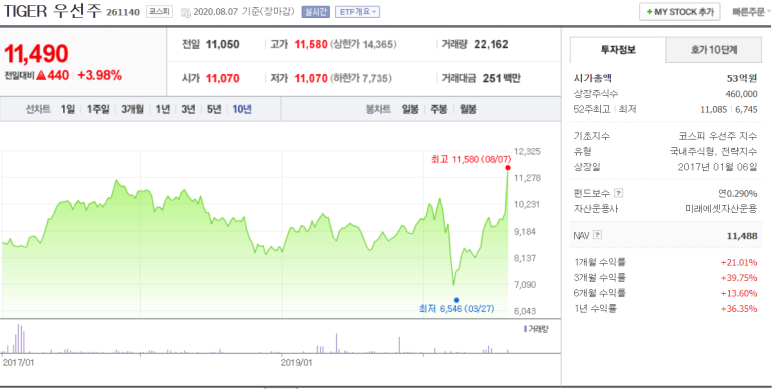Select the 3개월 수익률 +39.75% value

point(739,278)
